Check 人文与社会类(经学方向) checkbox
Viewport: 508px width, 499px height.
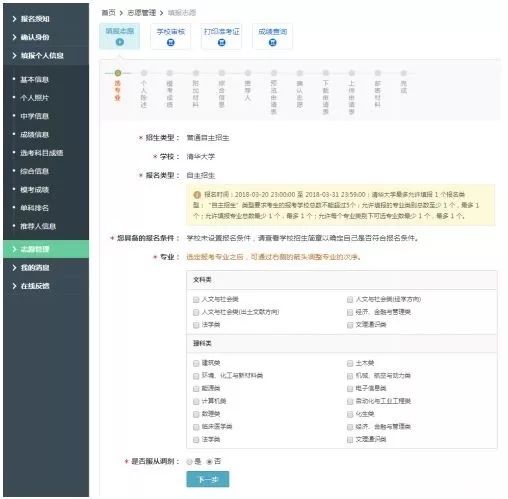(350, 300)
